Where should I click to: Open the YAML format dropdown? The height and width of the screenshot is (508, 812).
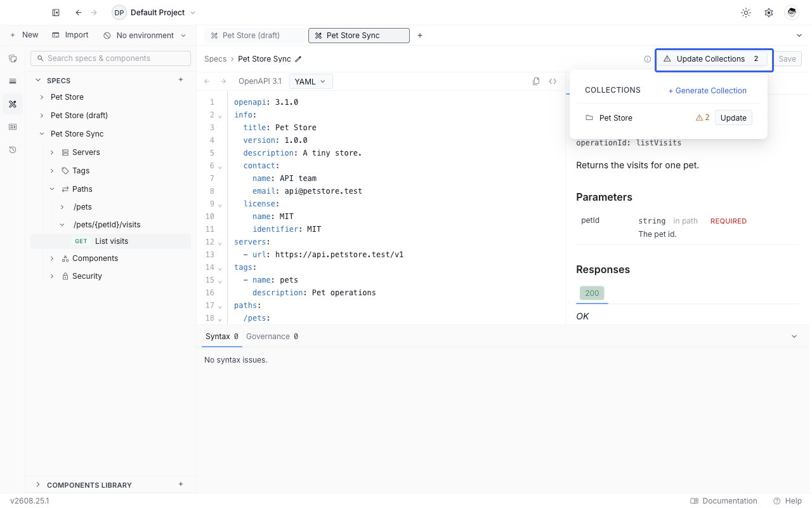tap(311, 81)
